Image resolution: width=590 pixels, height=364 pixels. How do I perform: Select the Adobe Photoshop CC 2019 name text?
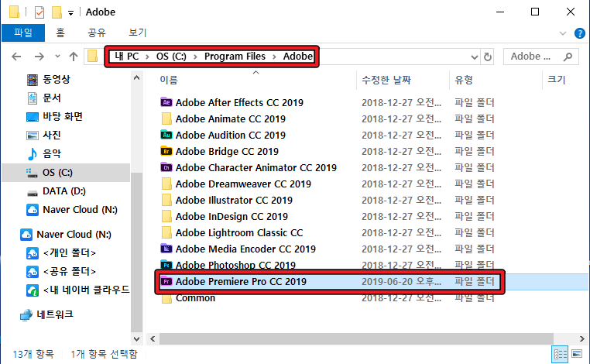[x=235, y=265]
